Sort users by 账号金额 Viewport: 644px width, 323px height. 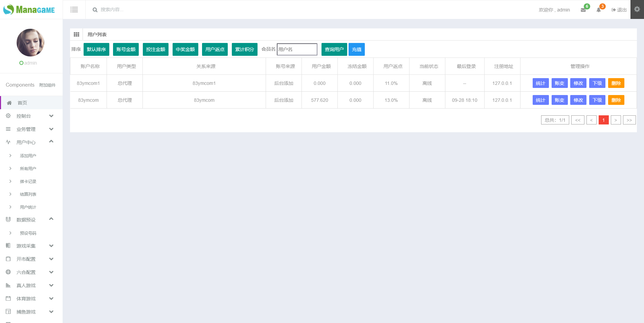pos(126,49)
